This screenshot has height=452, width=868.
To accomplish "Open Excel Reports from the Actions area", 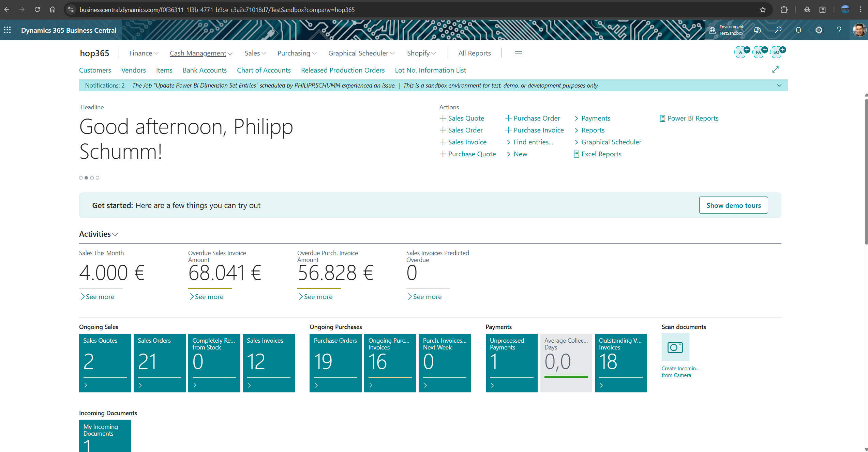I will (601, 154).
